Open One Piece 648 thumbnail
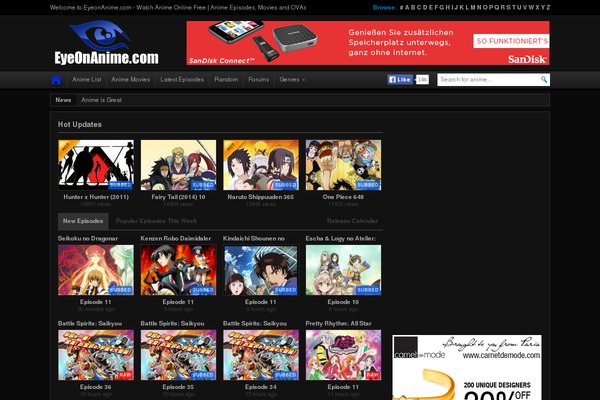Image resolution: width=600 pixels, height=400 pixels. coord(343,165)
